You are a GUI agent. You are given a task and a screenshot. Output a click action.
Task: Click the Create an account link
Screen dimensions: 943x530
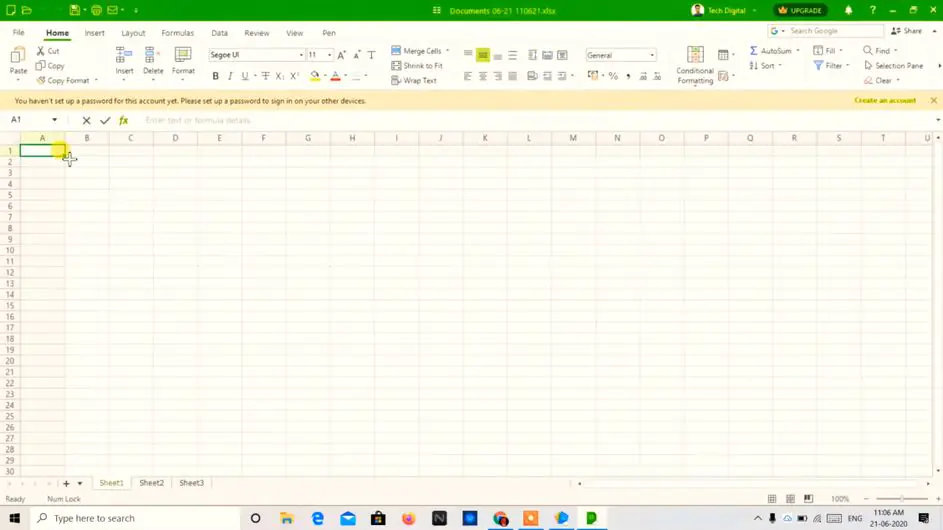point(884,101)
